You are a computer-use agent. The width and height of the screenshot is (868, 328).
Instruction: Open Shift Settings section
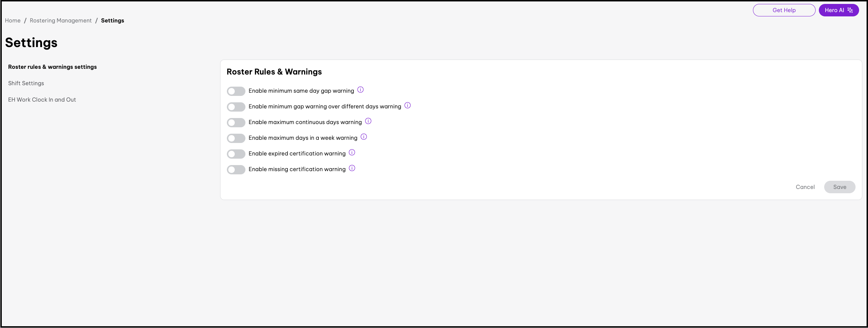pyautogui.click(x=26, y=83)
